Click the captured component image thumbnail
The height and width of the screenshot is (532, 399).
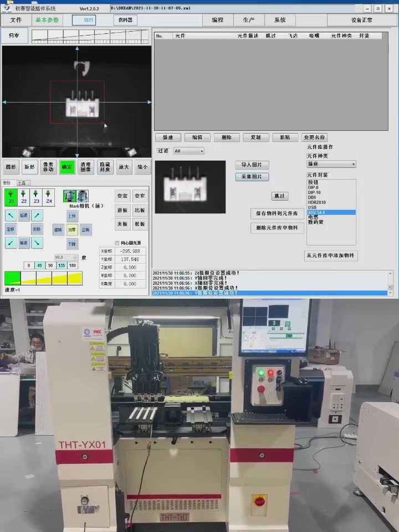[190, 187]
